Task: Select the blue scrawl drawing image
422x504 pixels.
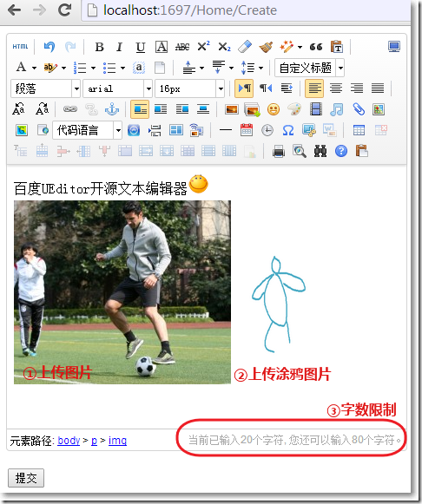Action: [x=279, y=304]
